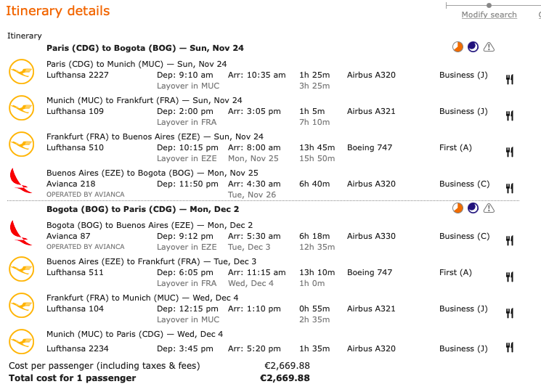This screenshot has width=541, height=392.
Task: Click the meal icon for Lufthansa 2234
Action: tap(510, 348)
